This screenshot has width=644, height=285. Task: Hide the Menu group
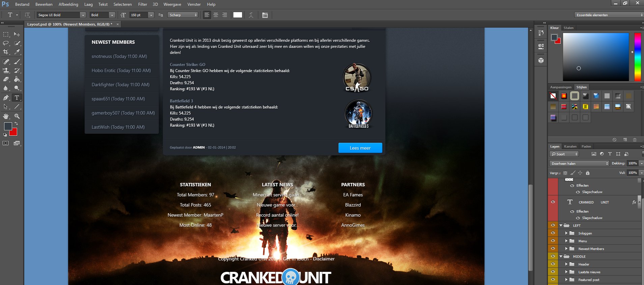pos(553,241)
